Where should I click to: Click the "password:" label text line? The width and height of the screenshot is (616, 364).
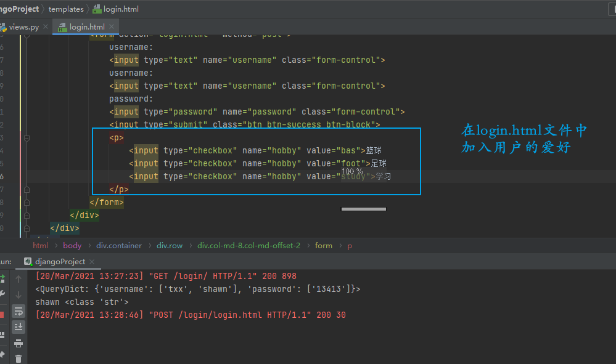tap(131, 99)
